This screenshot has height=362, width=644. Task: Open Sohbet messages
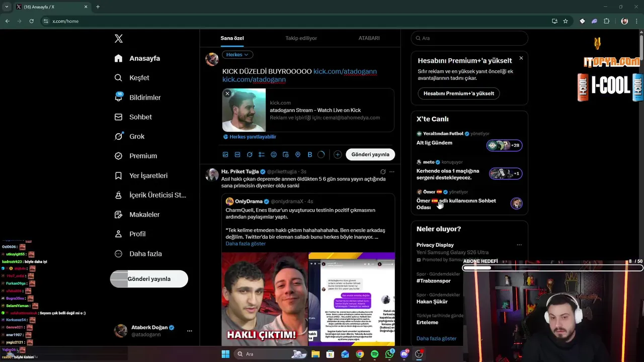tap(133, 117)
